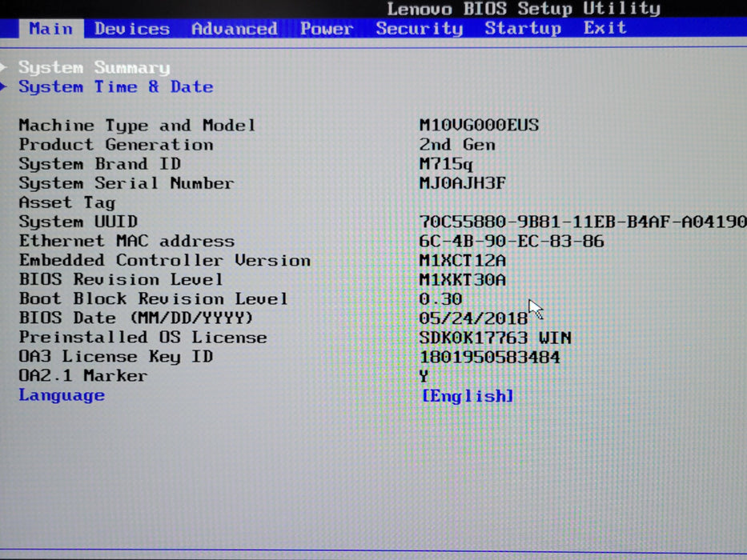Click the 'OA2.1 Marker' label
The image size is (747, 560).
coord(83,376)
